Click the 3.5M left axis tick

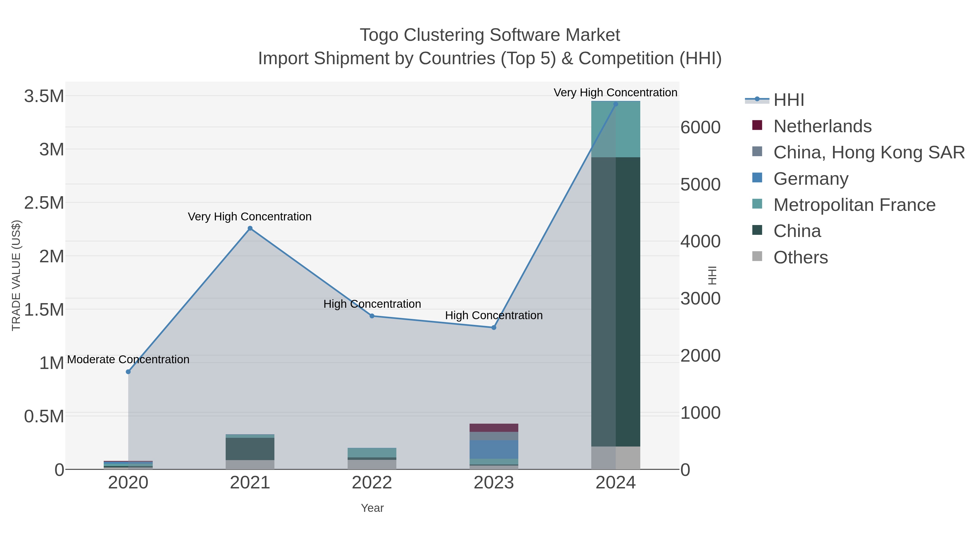pos(44,96)
